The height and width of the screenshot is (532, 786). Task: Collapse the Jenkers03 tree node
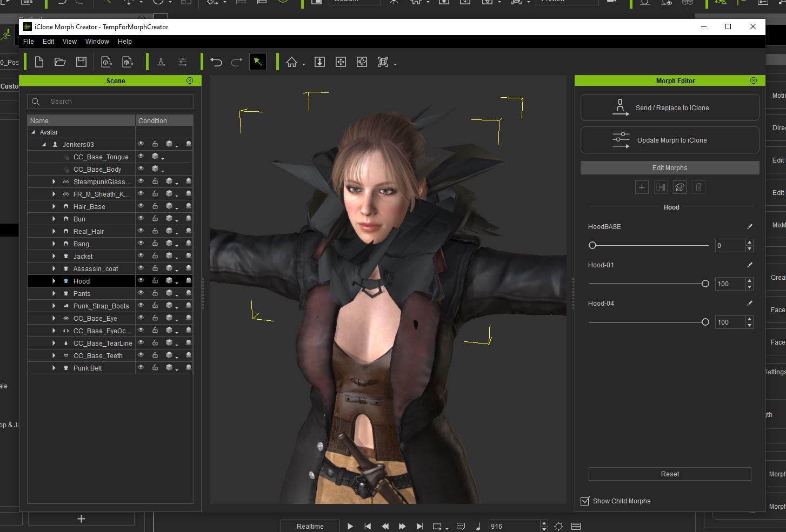pos(44,144)
